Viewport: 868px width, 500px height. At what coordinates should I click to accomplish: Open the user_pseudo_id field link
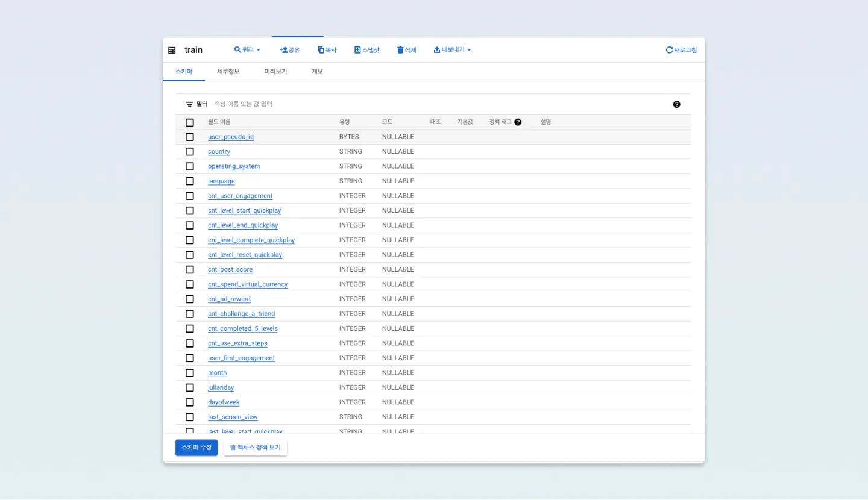231,137
